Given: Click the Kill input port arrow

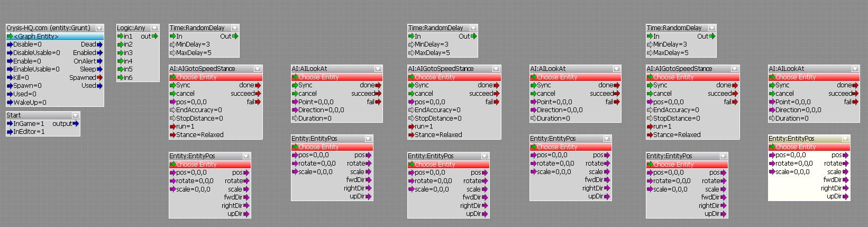Looking at the screenshot, I should pos(10,78).
